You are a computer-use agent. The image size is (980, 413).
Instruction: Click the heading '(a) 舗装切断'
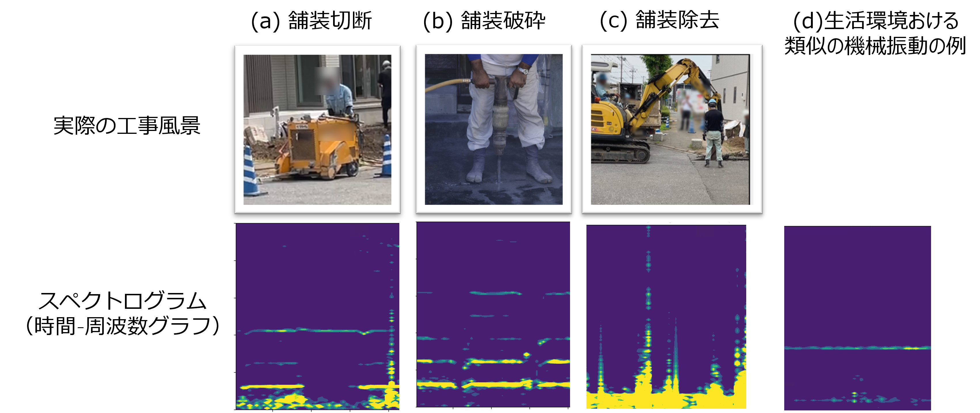(x=311, y=20)
